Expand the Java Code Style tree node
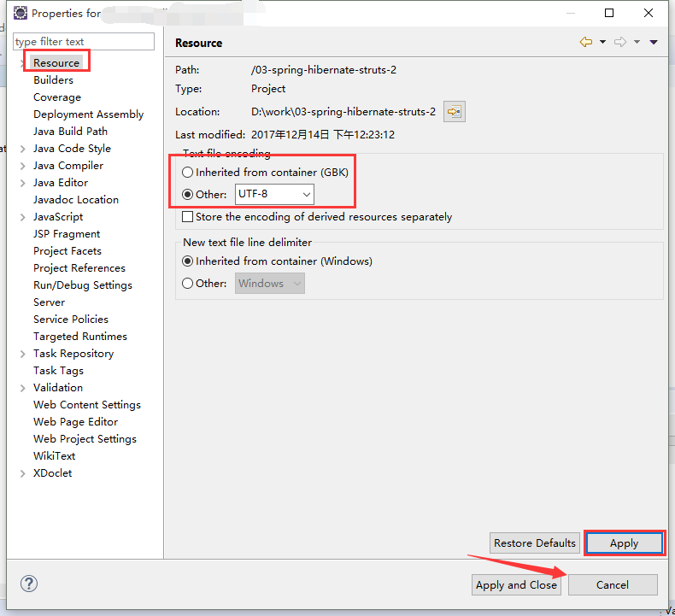Screen dimensions: 675x616 (x=22, y=149)
